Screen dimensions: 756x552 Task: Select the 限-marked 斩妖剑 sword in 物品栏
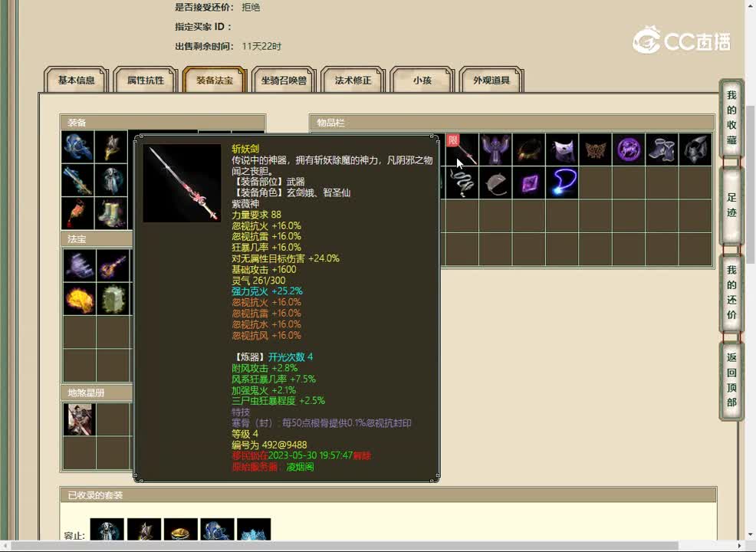click(463, 149)
